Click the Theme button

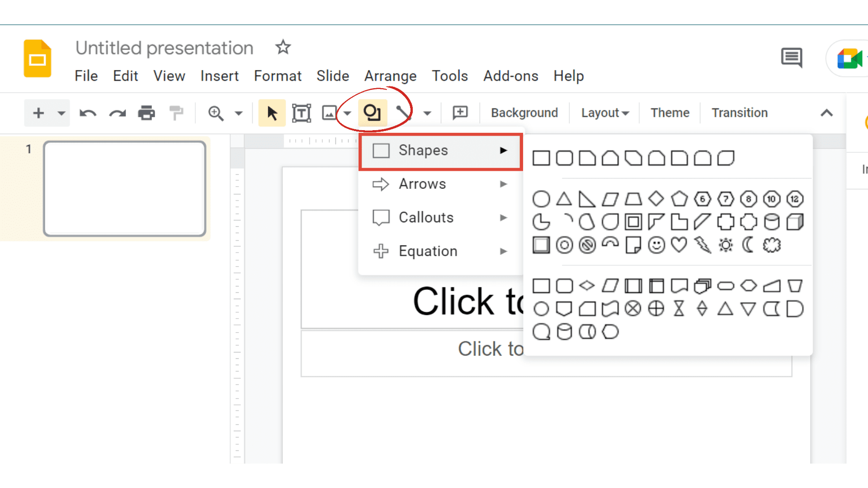(669, 113)
